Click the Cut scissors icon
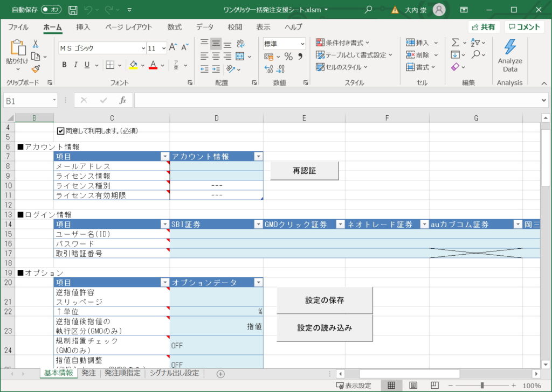552x392 pixels. (36, 44)
